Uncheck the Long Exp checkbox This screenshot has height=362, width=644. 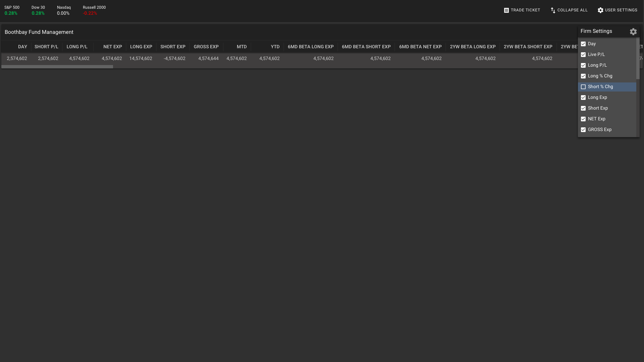(583, 98)
